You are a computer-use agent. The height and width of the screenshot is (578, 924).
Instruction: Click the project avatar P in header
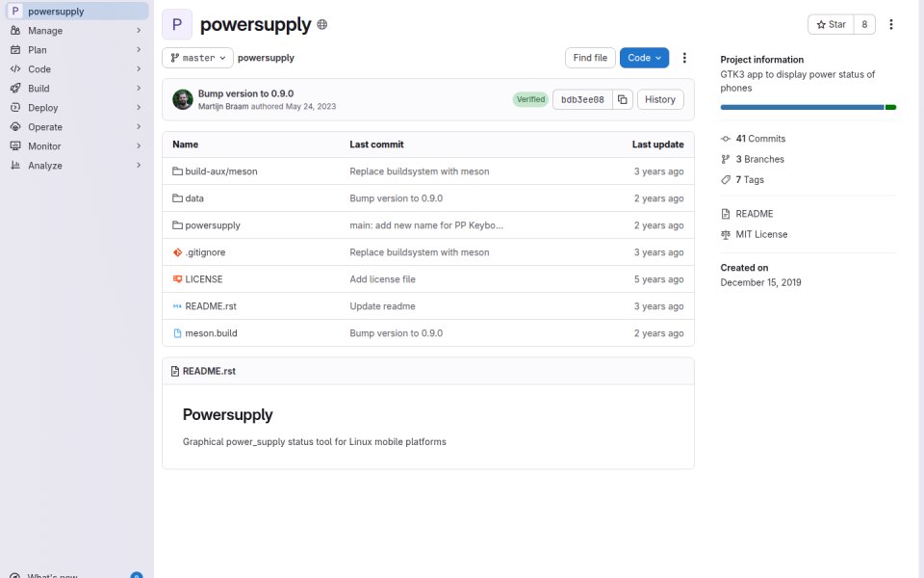177,24
